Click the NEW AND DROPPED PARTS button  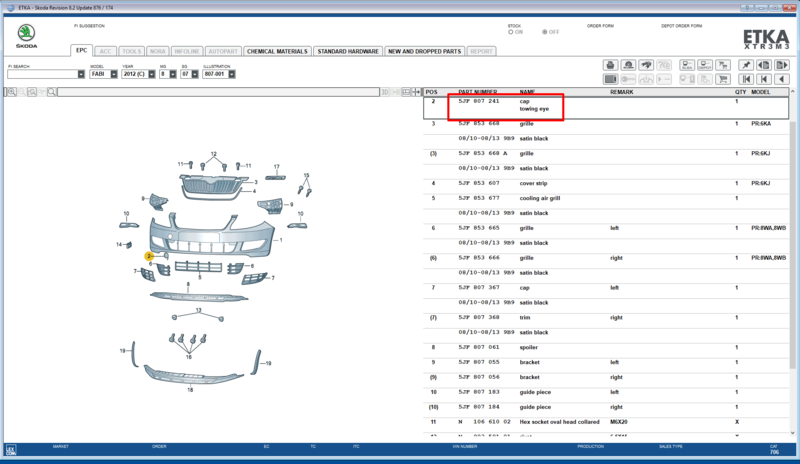(x=424, y=52)
